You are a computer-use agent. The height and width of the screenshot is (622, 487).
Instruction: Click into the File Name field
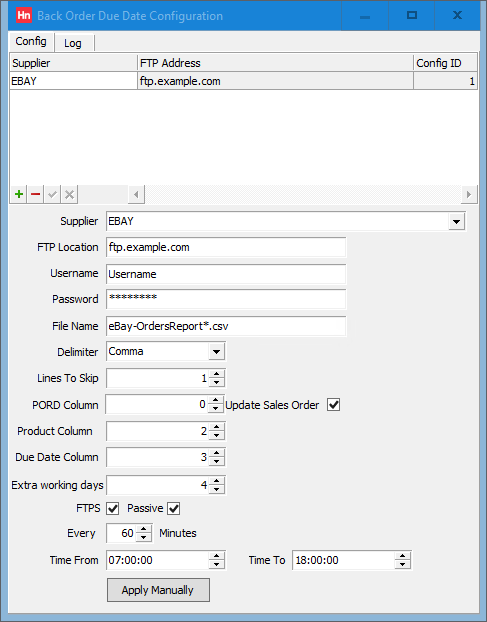pyautogui.click(x=226, y=326)
